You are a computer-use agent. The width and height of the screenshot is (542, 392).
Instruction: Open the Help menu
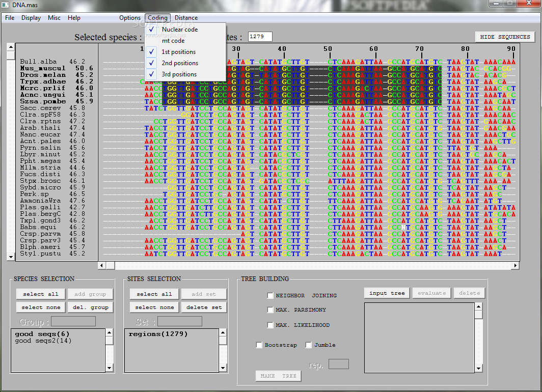point(74,18)
